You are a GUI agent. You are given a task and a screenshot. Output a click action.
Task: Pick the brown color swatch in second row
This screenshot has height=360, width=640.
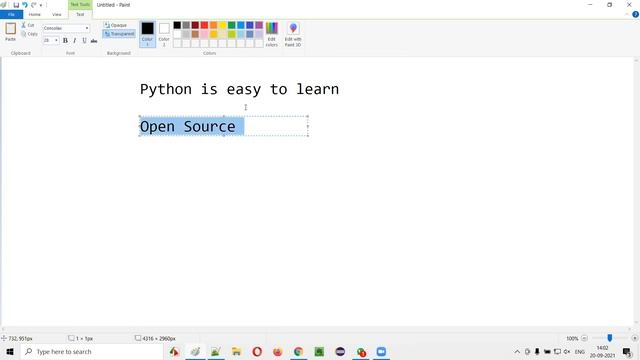point(195,34)
